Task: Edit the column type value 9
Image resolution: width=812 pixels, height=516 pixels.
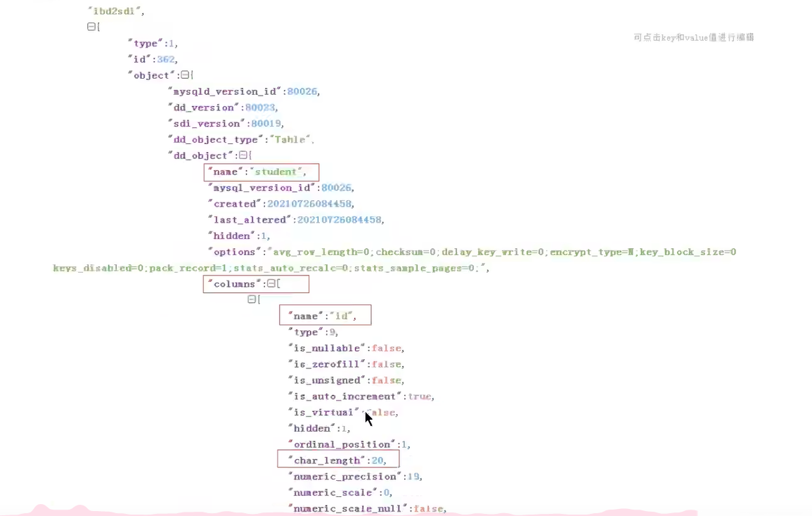Action: (x=333, y=333)
